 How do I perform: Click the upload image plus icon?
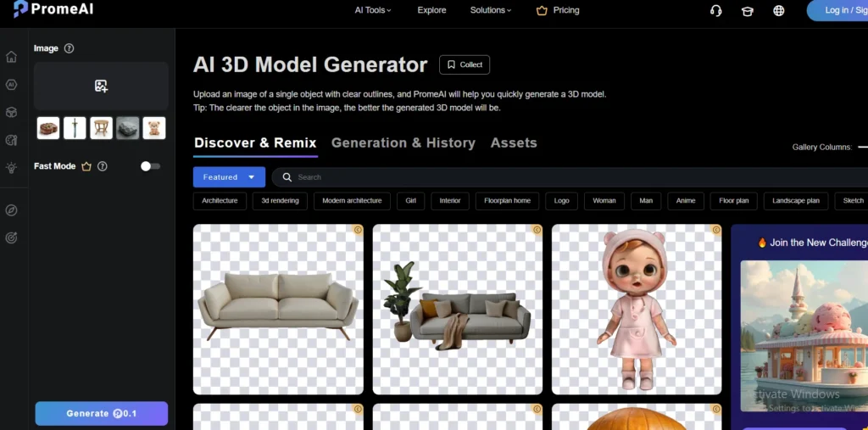pyautogui.click(x=101, y=86)
